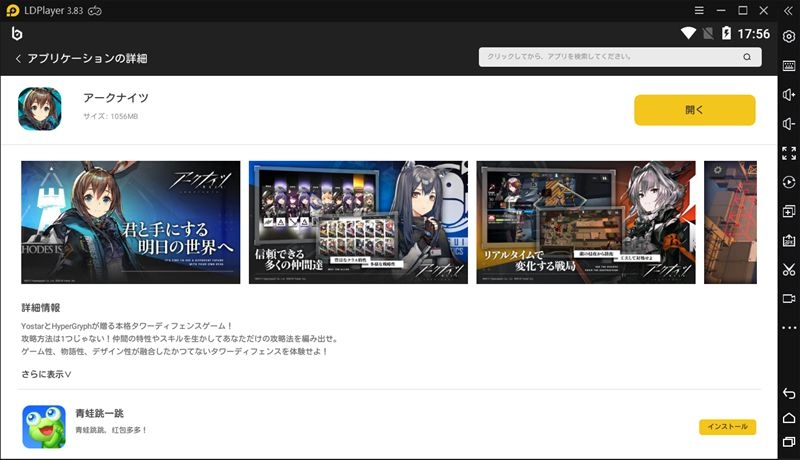Open third screenshot リアルタイムで変化する戦局

point(586,222)
